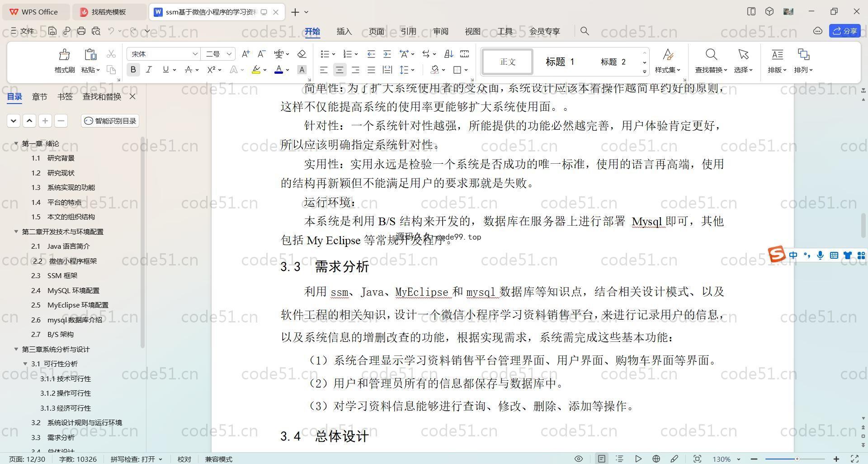Switch to 章节 tab in navigation pane
Viewport: 868px width, 464px height.
point(39,96)
